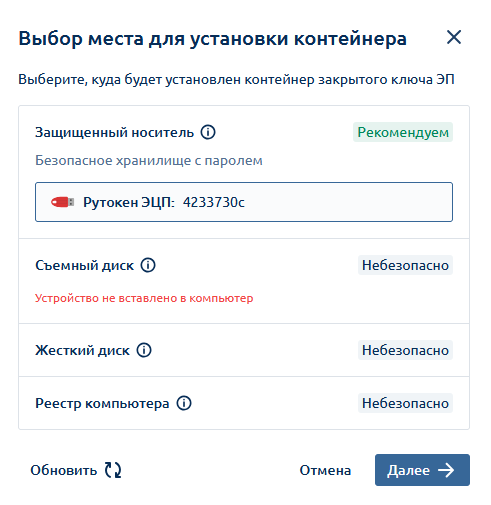Cancel with the Отмена button
This screenshot has height=505, width=491.
tap(325, 470)
